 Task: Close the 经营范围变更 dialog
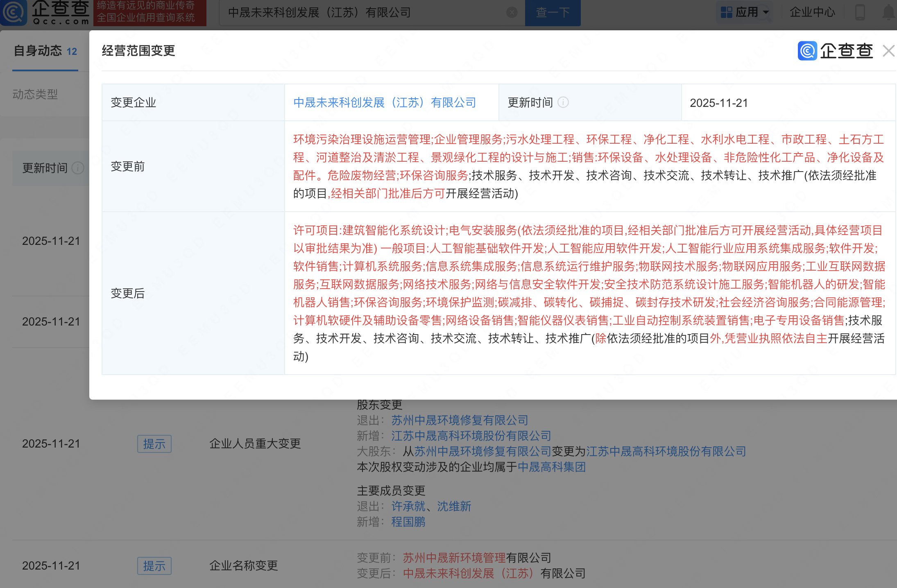[888, 51]
